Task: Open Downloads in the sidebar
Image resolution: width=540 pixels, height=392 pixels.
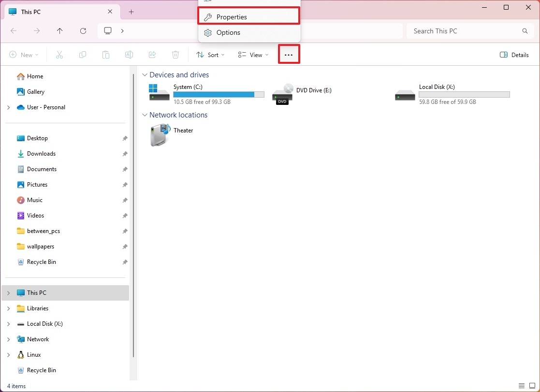Action: pos(41,154)
